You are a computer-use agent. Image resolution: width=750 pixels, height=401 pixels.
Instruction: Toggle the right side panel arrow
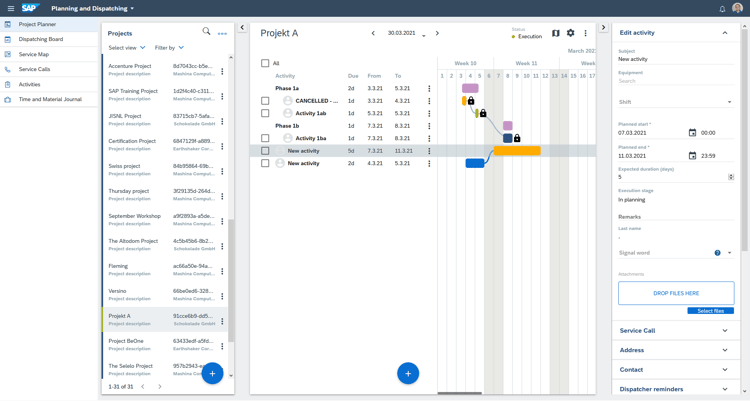coord(603,27)
